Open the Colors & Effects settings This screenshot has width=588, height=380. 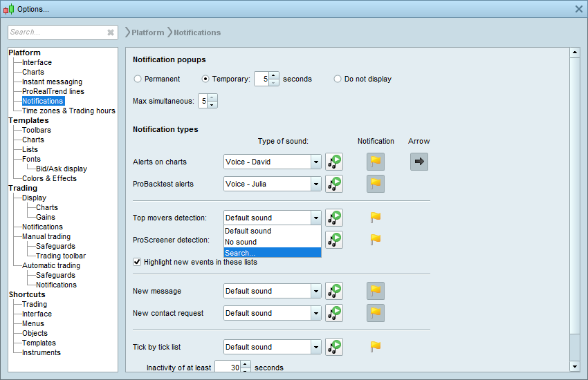[49, 178]
